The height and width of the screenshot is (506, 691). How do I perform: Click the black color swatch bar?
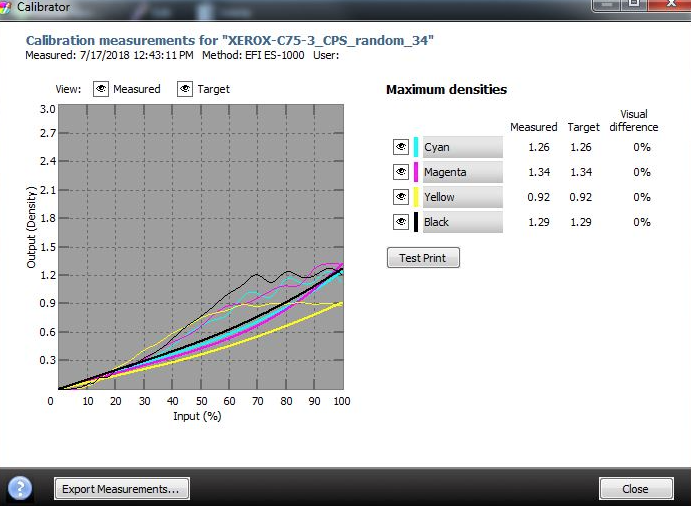pos(416,222)
